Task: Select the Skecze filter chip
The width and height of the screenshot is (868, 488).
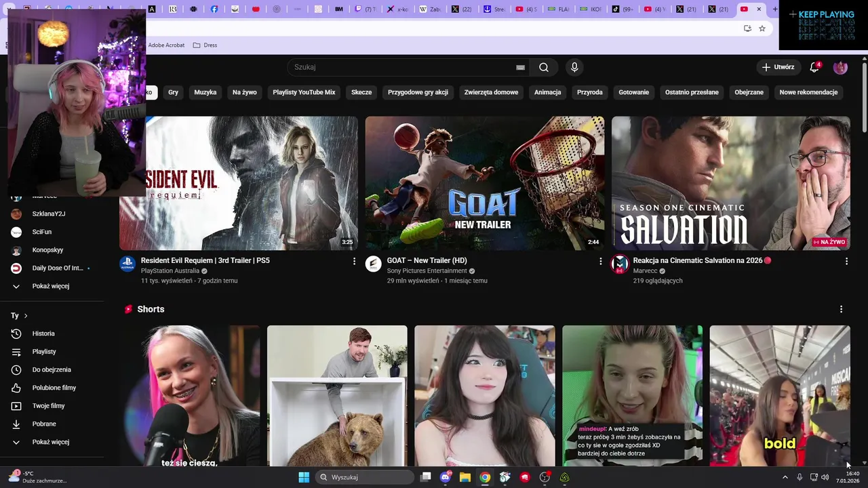Action: (x=361, y=92)
